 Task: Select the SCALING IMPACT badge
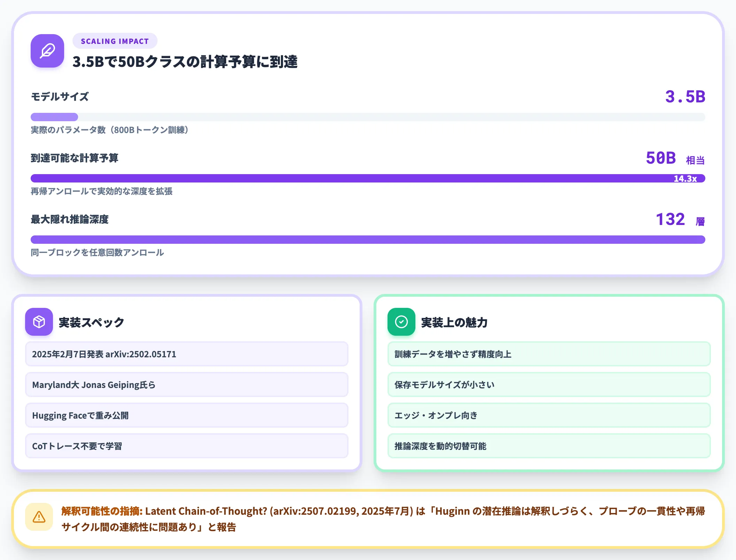pyautogui.click(x=115, y=41)
